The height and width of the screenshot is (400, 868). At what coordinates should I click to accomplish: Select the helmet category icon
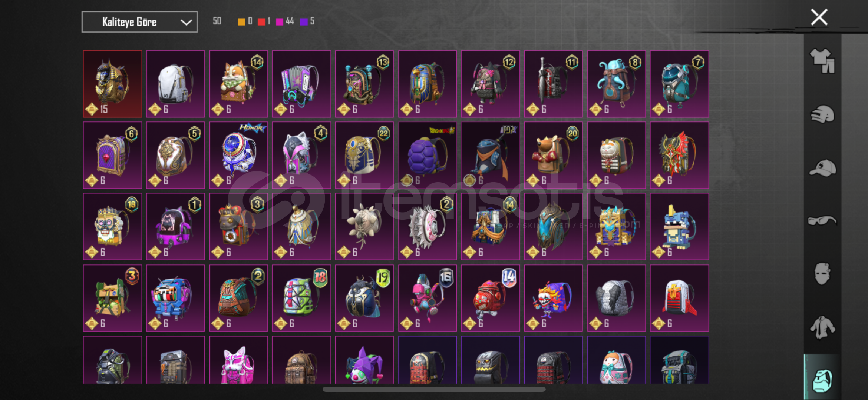[x=822, y=114]
